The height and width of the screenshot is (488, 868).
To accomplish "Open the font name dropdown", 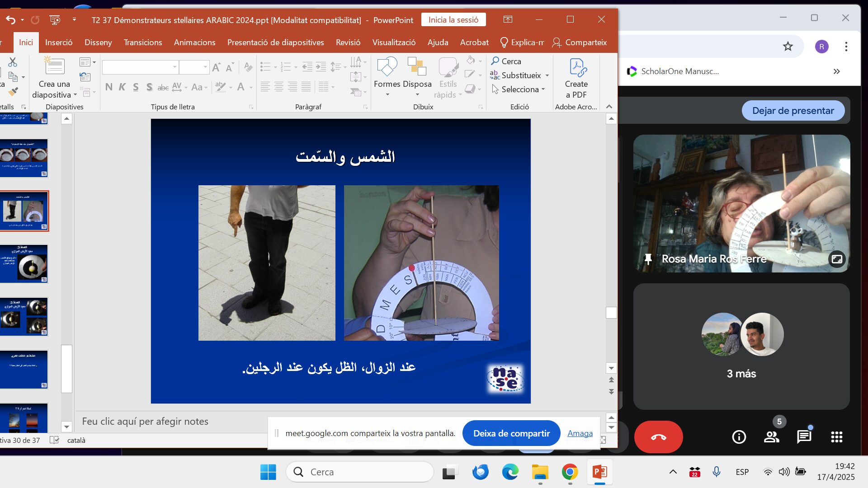I will click(x=175, y=67).
